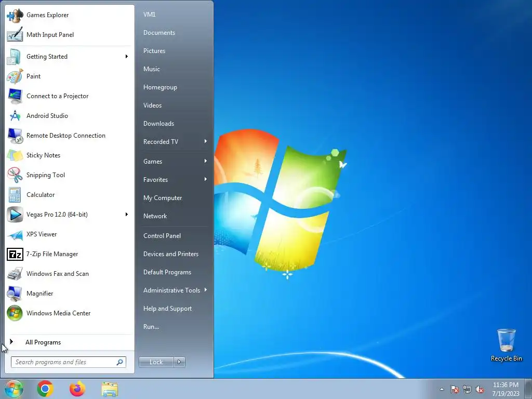This screenshot has height=399, width=532.
Task: Click the Sticky Notes icon
Action: click(x=15, y=155)
